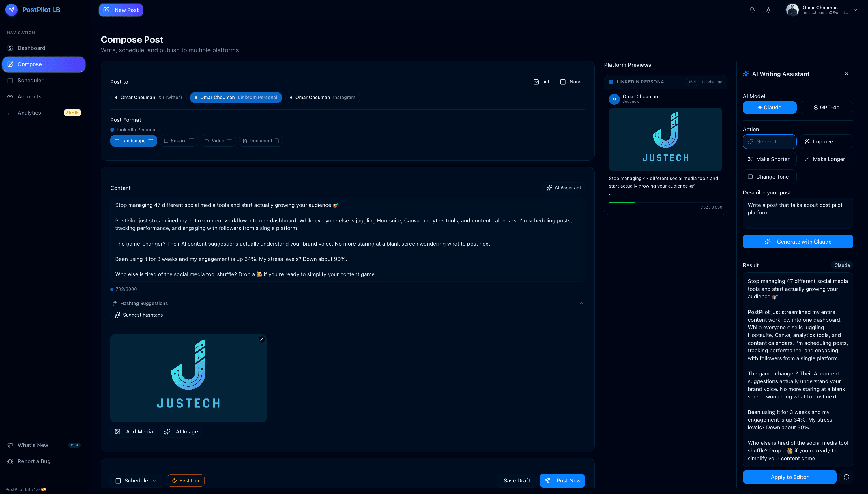Click the hashtag symbol beside Hashtag Suggestions
This screenshot has width=868, height=494.
click(115, 303)
